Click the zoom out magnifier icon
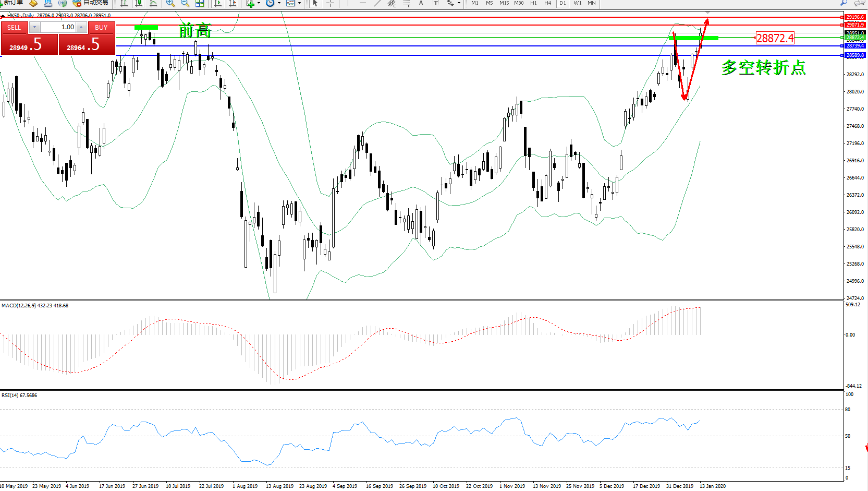Viewport: 868px width, 491px height. (x=185, y=3)
